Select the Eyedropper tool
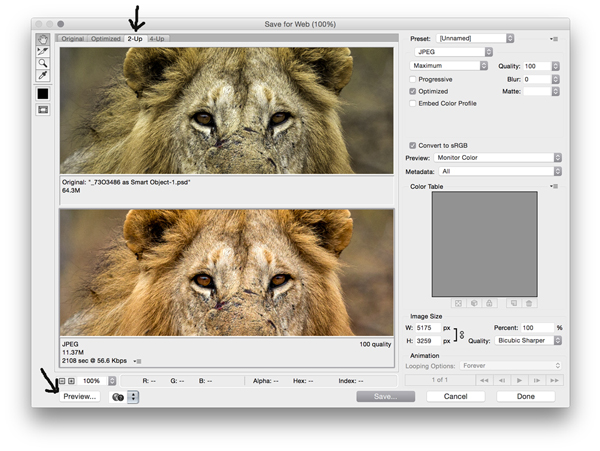 43,76
